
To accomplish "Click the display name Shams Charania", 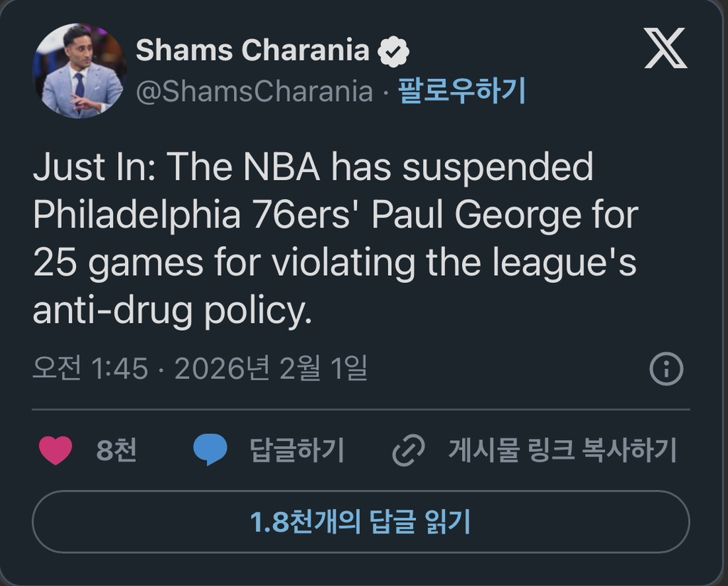I will click(x=252, y=51).
